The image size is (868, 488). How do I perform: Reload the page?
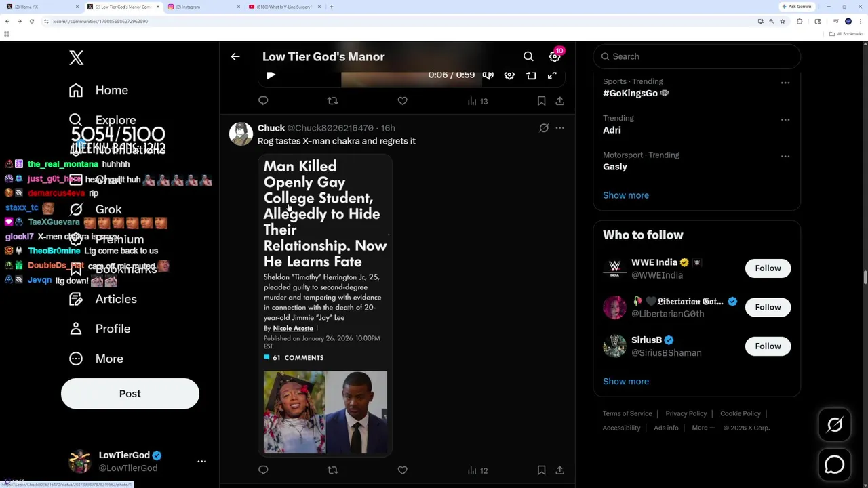pos(31,22)
